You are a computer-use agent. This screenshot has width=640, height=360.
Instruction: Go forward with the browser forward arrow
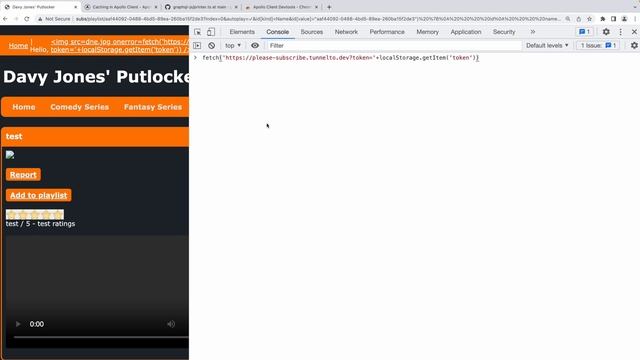[x=16, y=19]
